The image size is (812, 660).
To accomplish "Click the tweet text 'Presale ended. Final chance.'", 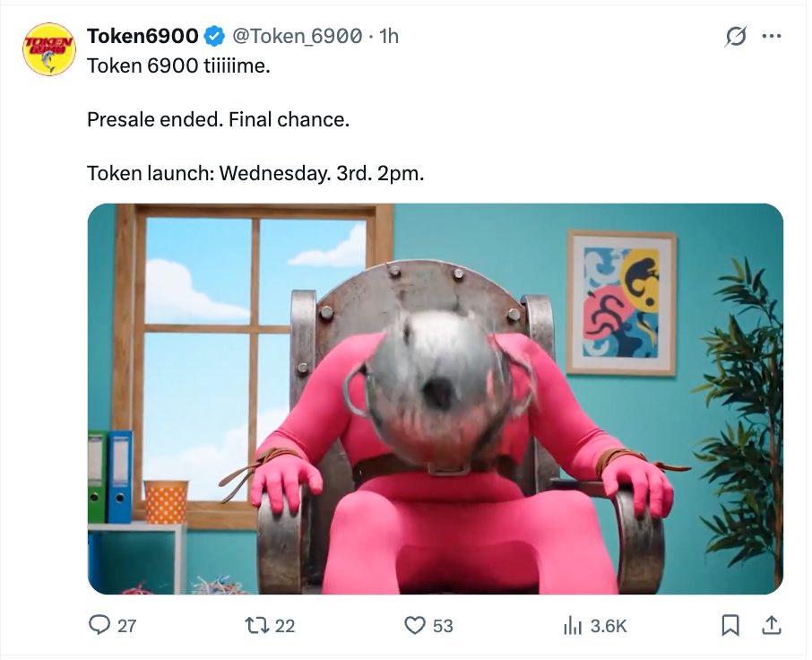I will pos(218,119).
